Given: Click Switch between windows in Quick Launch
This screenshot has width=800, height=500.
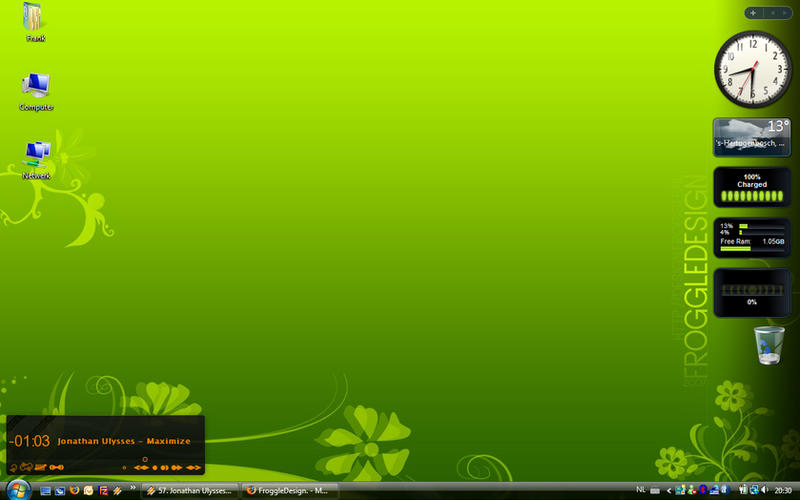Looking at the screenshot, I should coord(60,491).
